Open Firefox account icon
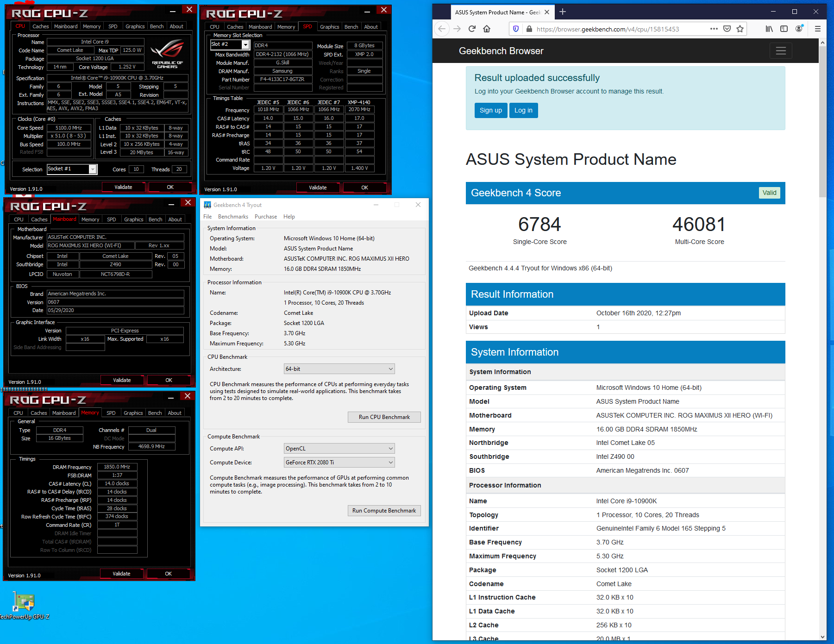The height and width of the screenshot is (644, 834). click(x=799, y=29)
